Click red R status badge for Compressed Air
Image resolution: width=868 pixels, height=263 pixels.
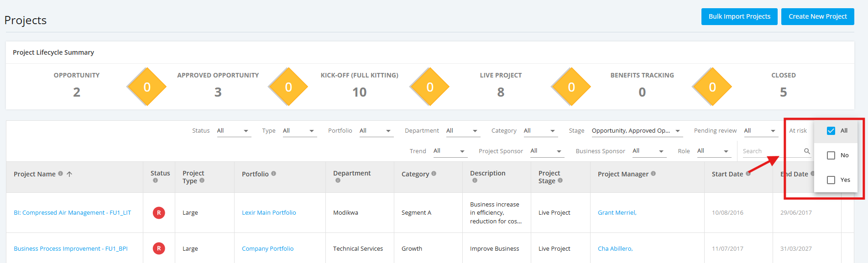point(159,213)
